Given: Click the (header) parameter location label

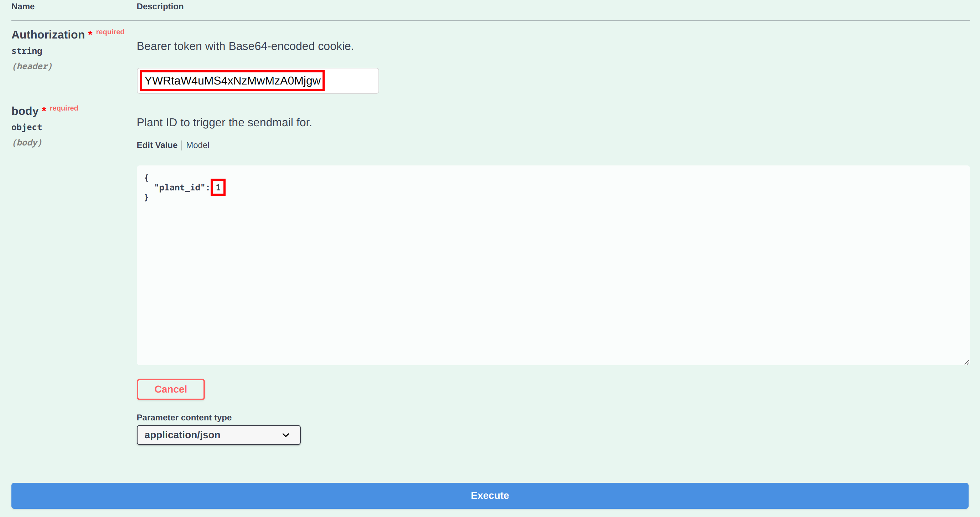Looking at the screenshot, I should pos(32,66).
